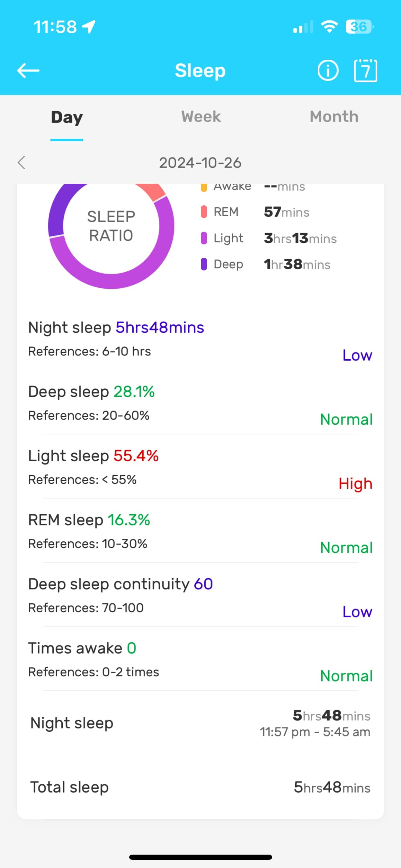Go to previous day chevron
The width and height of the screenshot is (401, 868).
pos(22,163)
